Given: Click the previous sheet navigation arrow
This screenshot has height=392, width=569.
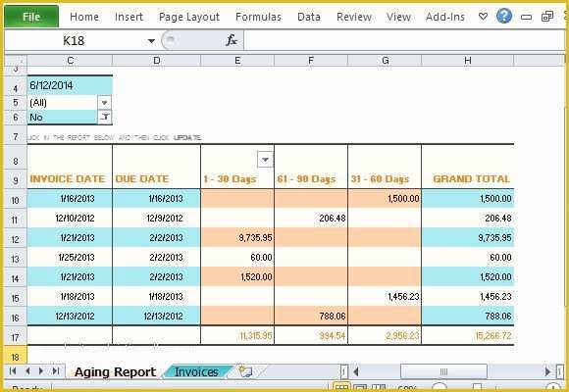Looking at the screenshot, I should click(27, 371).
